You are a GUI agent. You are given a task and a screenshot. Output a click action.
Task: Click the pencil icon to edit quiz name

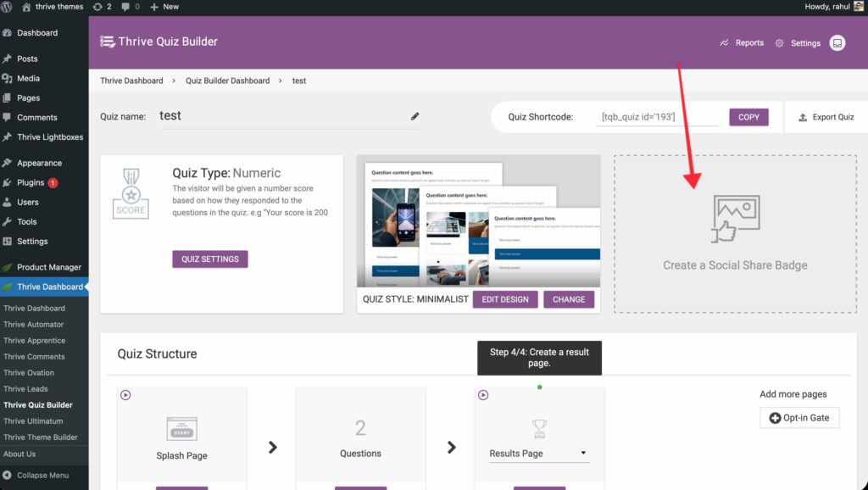415,116
